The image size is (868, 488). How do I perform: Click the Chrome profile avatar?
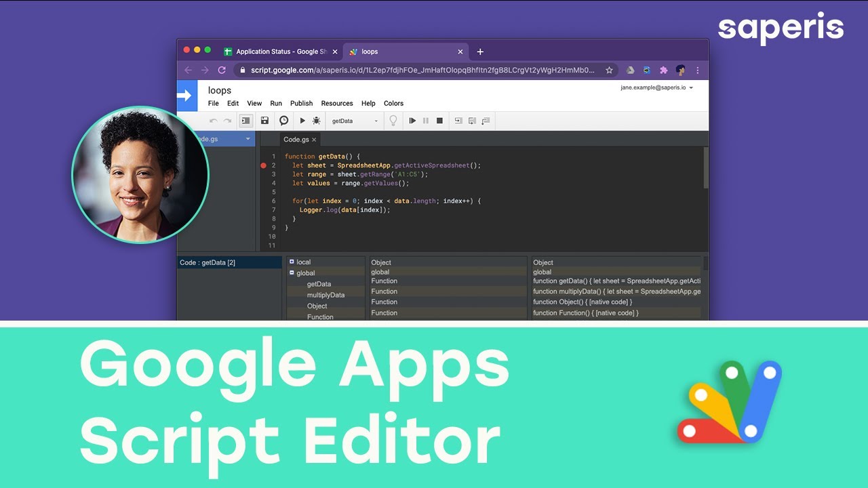point(681,70)
